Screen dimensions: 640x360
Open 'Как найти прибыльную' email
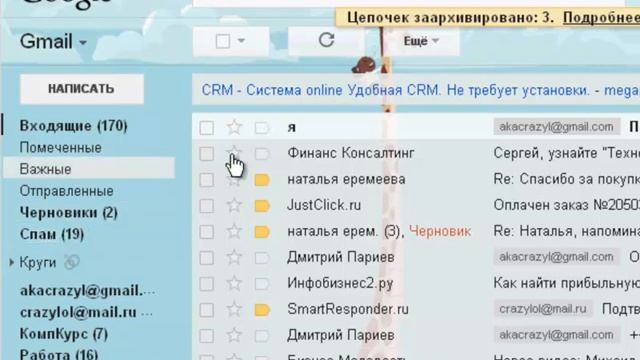(x=567, y=283)
